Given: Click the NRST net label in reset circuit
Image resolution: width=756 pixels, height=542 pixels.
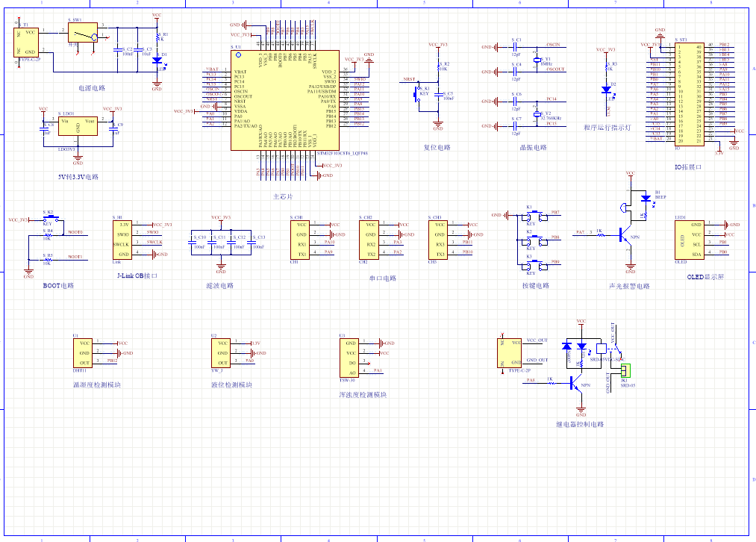Looking at the screenshot, I should [x=409, y=79].
